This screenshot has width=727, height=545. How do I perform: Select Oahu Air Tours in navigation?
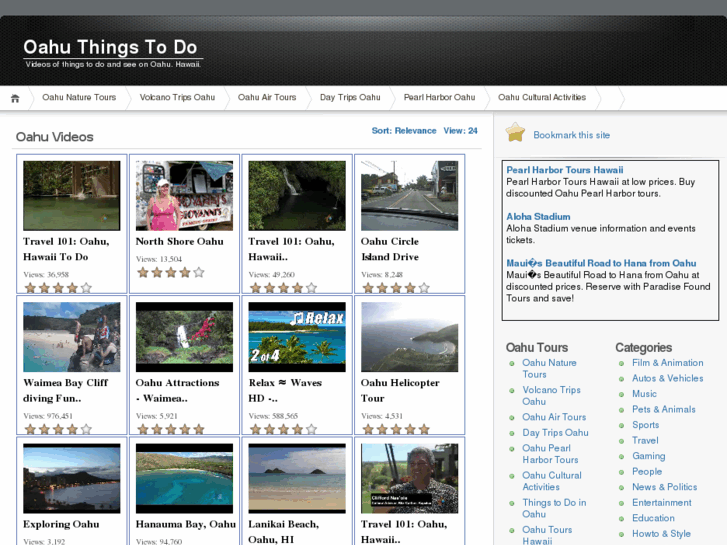(267, 97)
